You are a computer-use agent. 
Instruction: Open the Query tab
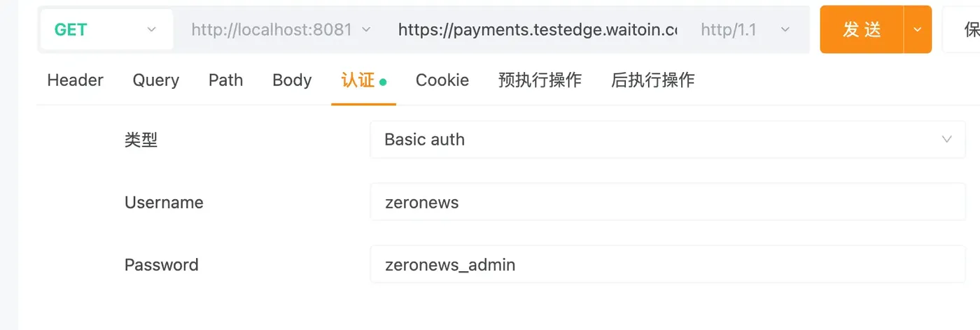click(x=155, y=80)
